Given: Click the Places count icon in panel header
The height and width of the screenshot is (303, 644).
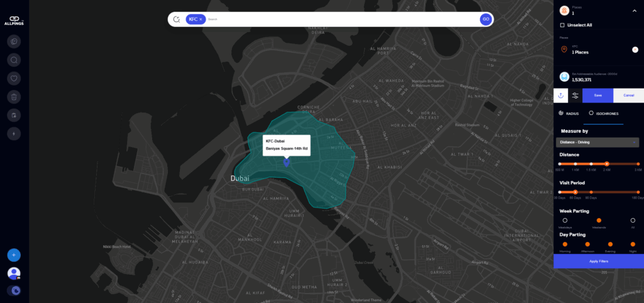Looking at the screenshot, I should pyautogui.click(x=564, y=11).
